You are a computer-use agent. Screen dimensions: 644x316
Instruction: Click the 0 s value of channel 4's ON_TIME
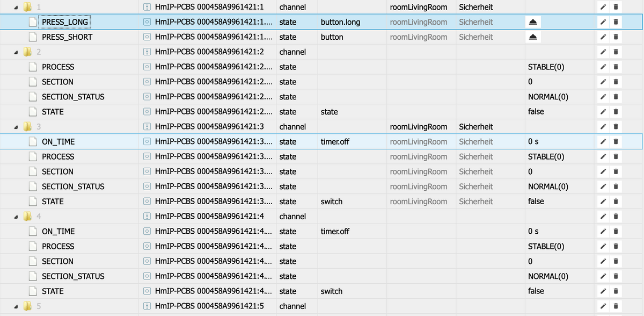tap(532, 231)
